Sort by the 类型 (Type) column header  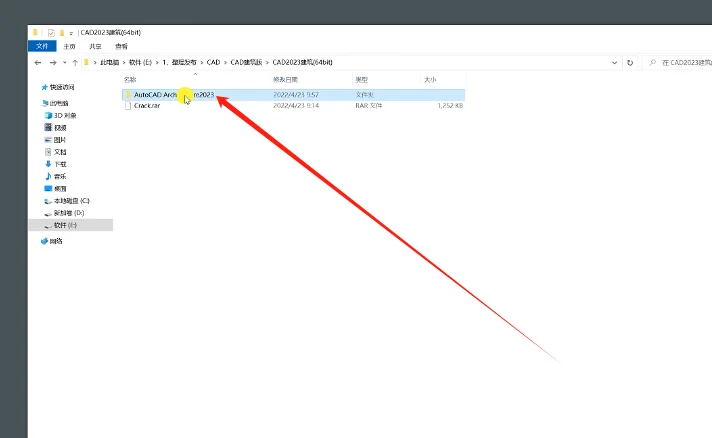click(361, 80)
